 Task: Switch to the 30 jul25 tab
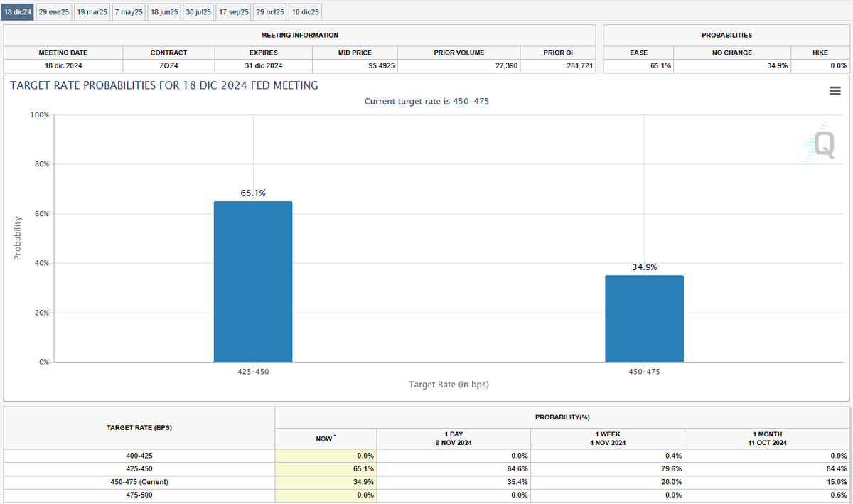(x=198, y=12)
